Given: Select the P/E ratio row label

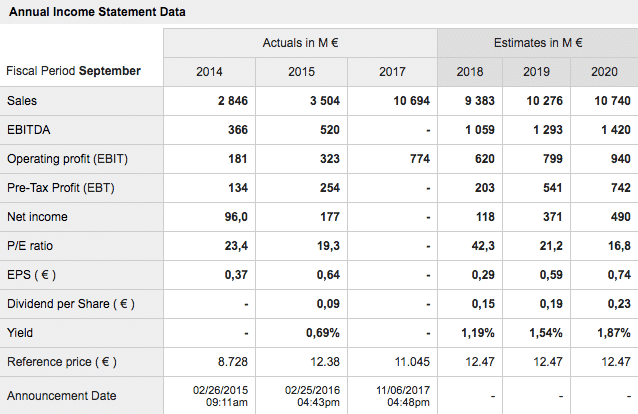Looking at the screenshot, I should [x=32, y=246].
